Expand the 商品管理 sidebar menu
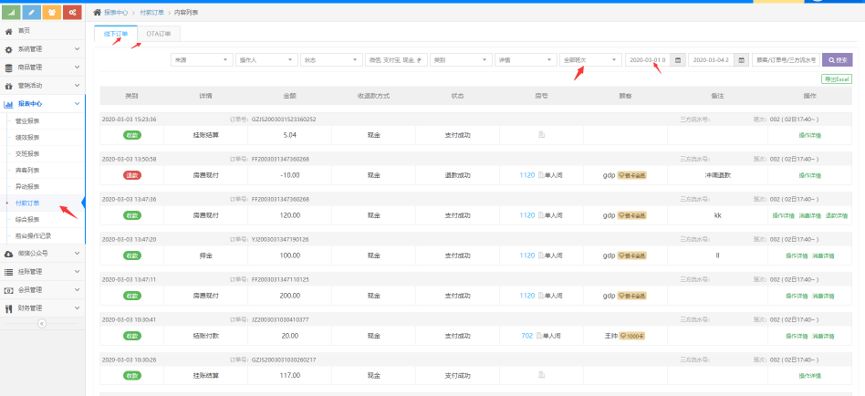The width and height of the screenshot is (865, 396). [77, 67]
